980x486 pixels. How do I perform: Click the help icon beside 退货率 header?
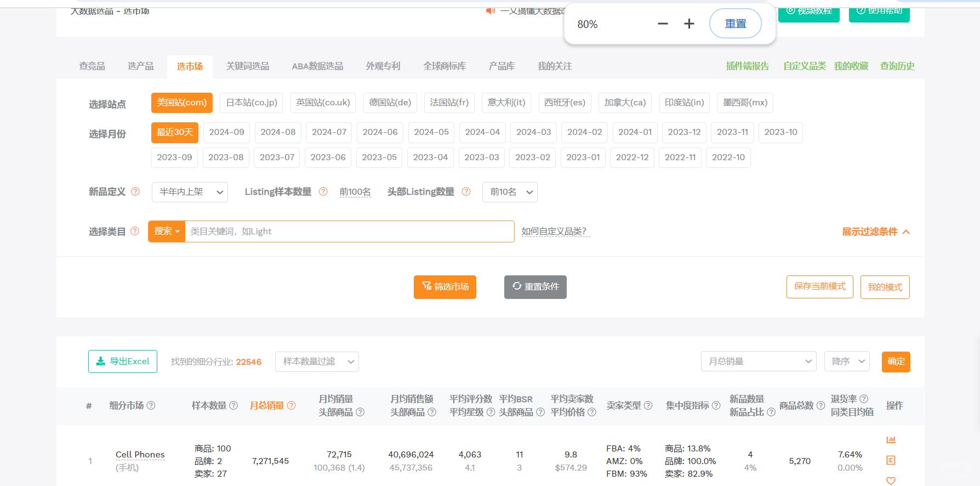pos(864,399)
